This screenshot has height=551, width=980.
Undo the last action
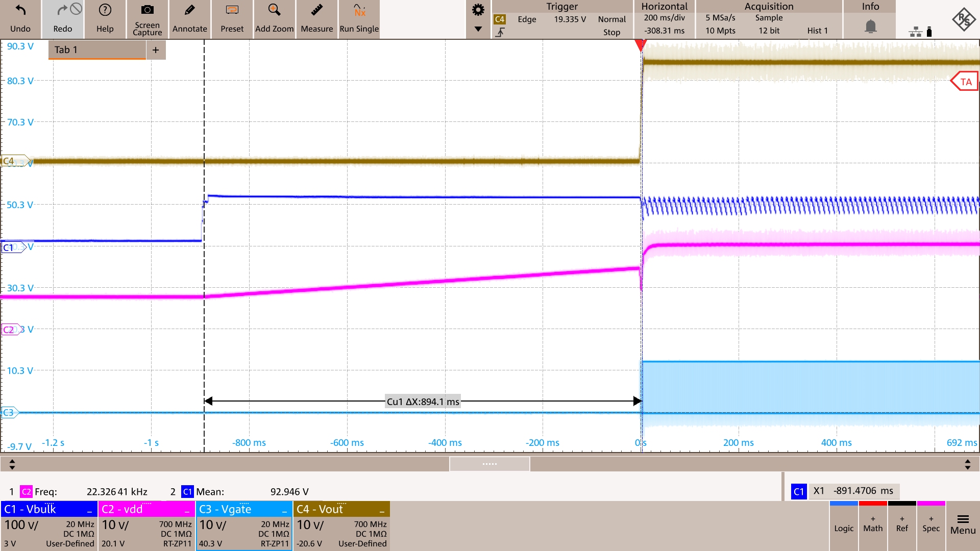pyautogui.click(x=20, y=19)
